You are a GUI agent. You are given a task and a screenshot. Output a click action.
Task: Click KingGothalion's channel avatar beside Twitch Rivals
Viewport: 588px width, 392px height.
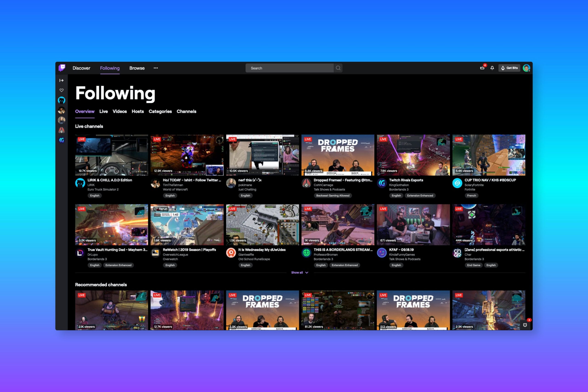coord(382,183)
